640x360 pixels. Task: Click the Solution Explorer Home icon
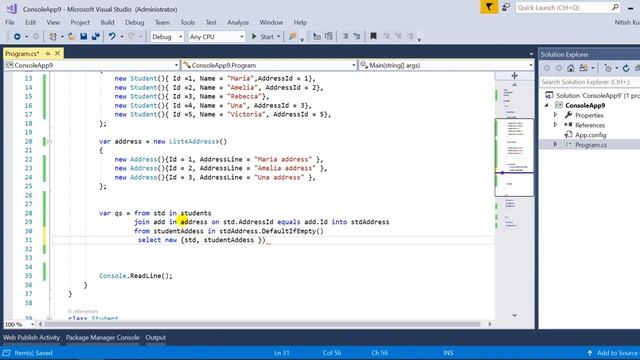pyautogui.click(x=571, y=68)
